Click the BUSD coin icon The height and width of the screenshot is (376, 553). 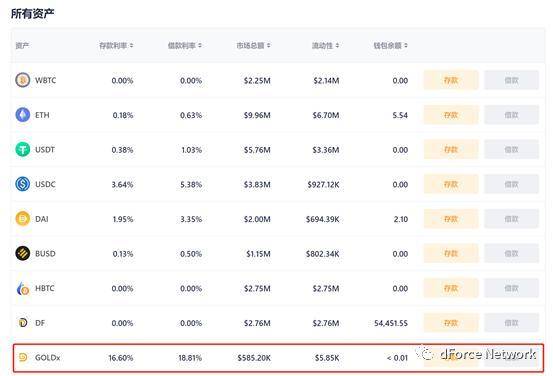tap(23, 253)
